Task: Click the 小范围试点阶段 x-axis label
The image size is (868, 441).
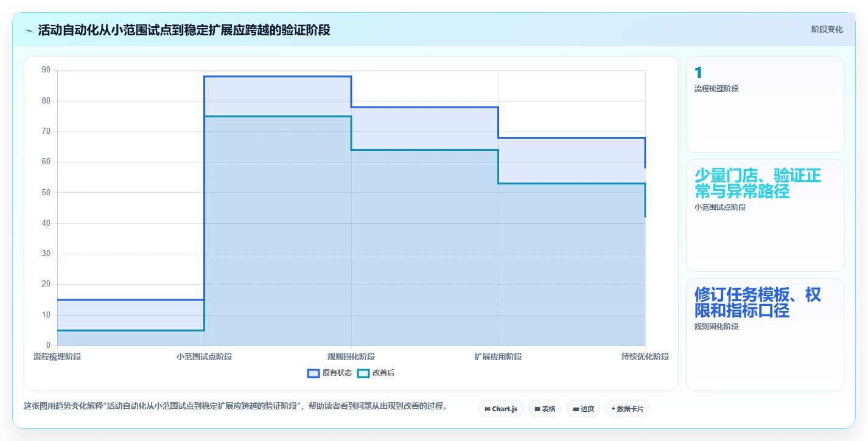Action: click(x=204, y=356)
